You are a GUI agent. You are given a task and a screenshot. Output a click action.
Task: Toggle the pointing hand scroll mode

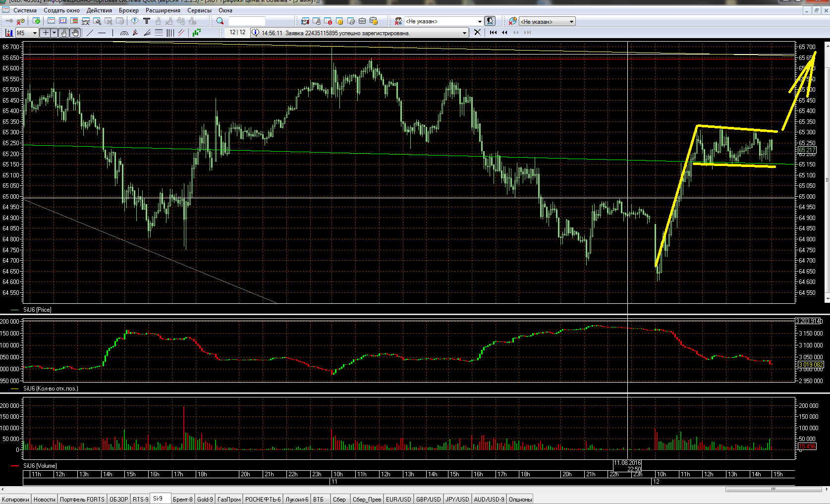pos(64,33)
